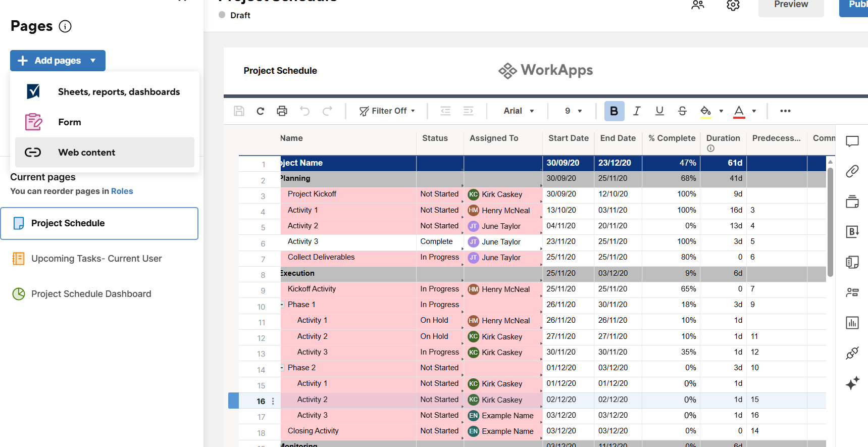This screenshot has height=447, width=868.
Task: Click the outdent icon in toolbar
Action: pyautogui.click(x=445, y=111)
